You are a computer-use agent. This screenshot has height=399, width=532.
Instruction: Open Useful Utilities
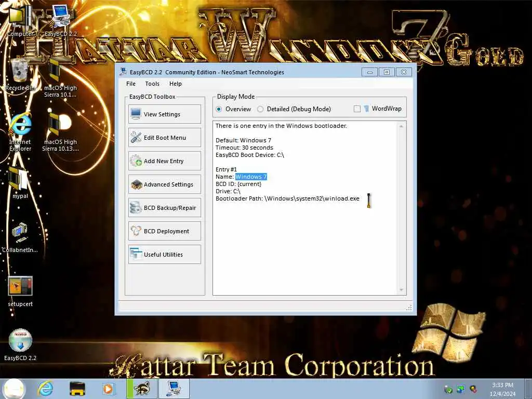[x=165, y=255]
